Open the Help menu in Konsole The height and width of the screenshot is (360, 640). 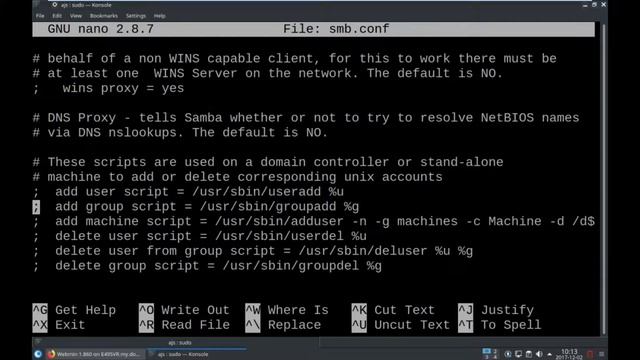pos(160,16)
